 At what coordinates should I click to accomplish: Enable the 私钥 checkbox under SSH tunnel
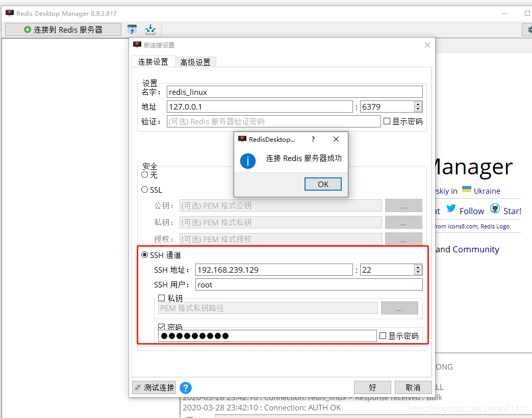[162, 298]
